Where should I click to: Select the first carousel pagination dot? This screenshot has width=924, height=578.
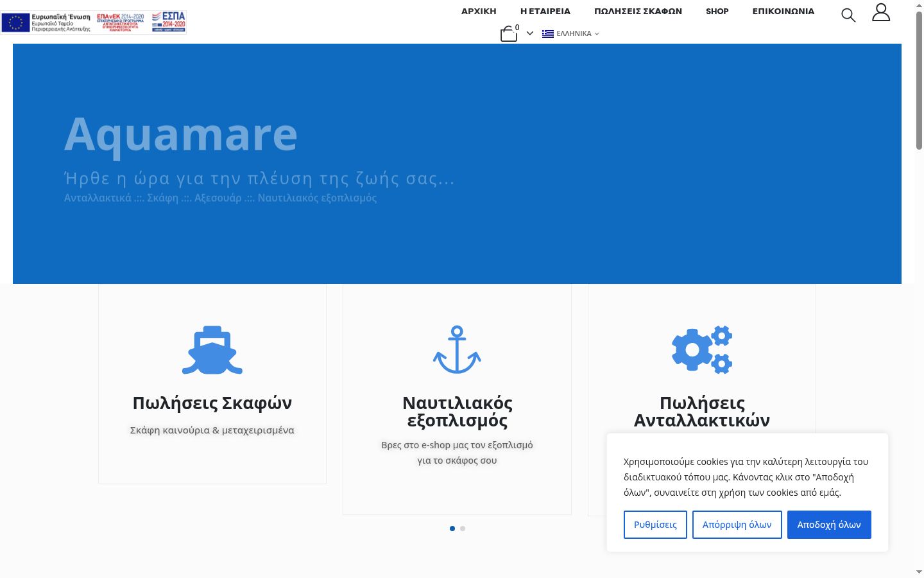[x=452, y=529]
